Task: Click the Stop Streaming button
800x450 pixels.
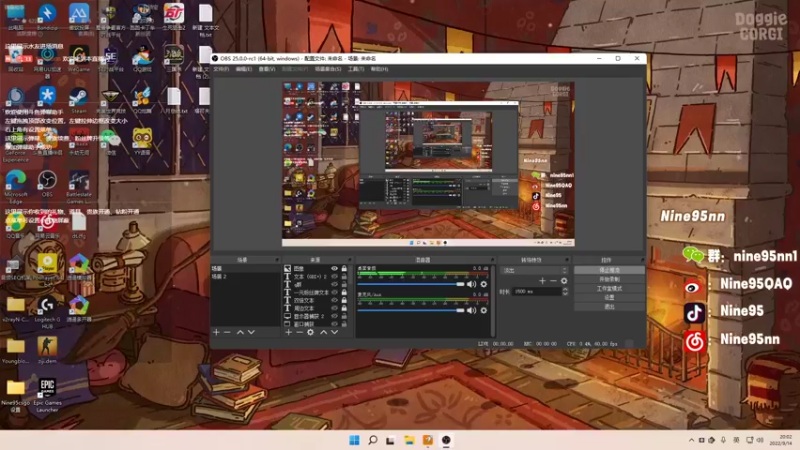Action: coord(609,270)
